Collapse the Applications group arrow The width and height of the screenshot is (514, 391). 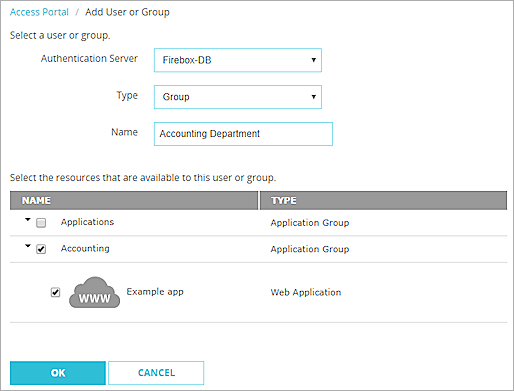(x=28, y=219)
